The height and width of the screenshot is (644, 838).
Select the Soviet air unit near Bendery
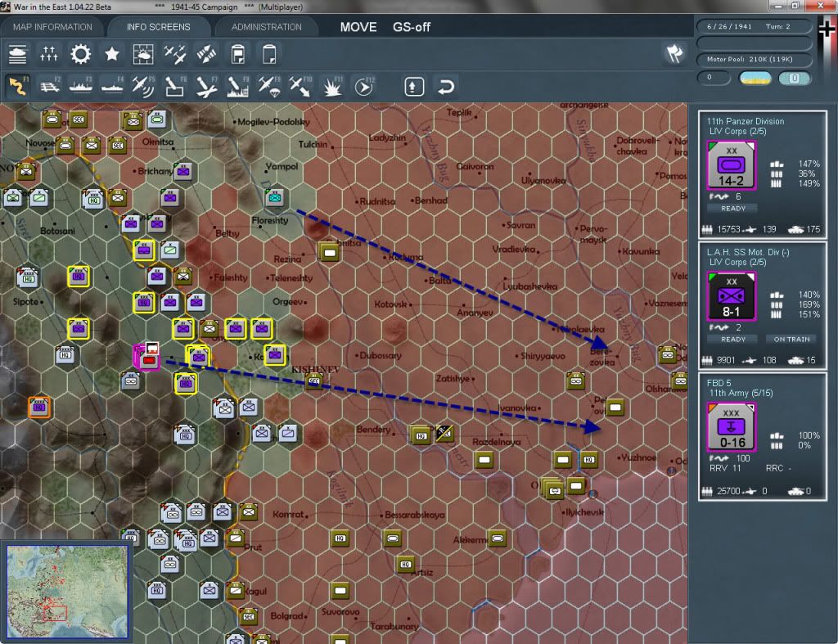[444, 434]
